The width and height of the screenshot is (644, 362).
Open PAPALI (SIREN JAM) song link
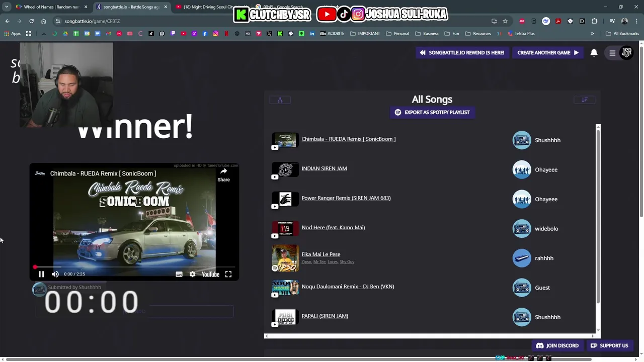[x=325, y=316]
